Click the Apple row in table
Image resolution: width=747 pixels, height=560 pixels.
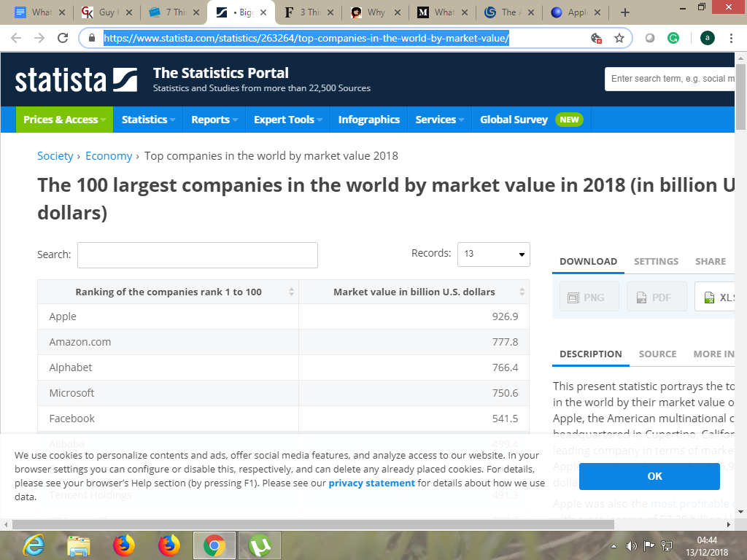(284, 316)
